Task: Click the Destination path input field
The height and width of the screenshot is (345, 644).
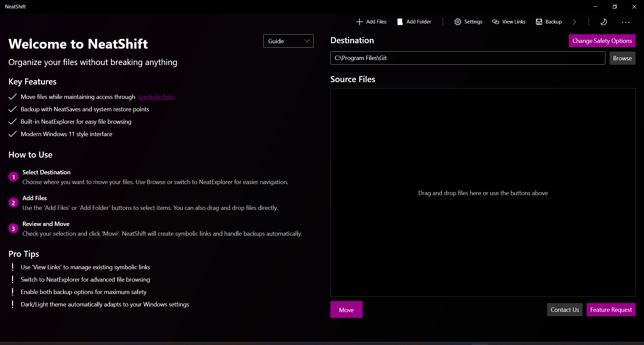Action: (x=468, y=58)
